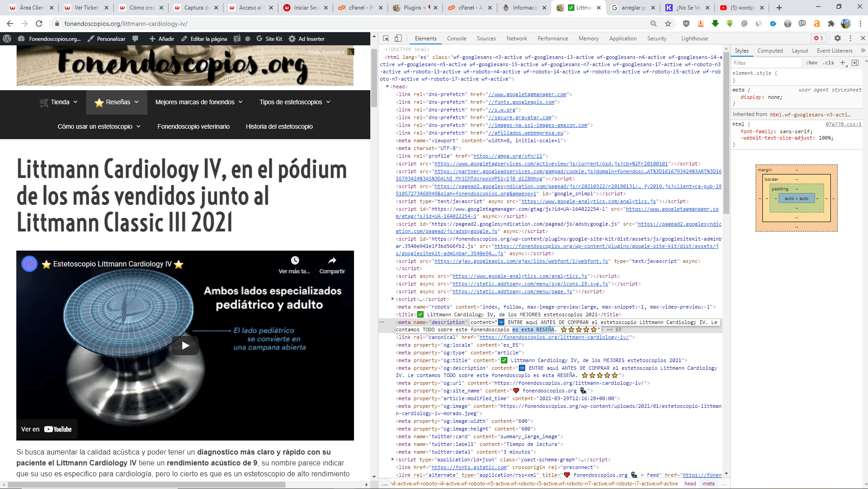Open Historia del estetoscopio page
868x489 pixels.
pos(279,126)
